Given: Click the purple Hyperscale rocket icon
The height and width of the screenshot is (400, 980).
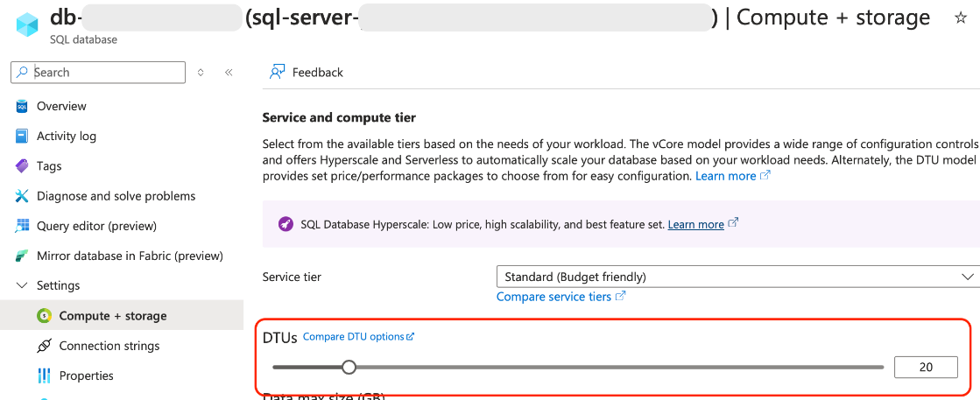Looking at the screenshot, I should [x=285, y=224].
